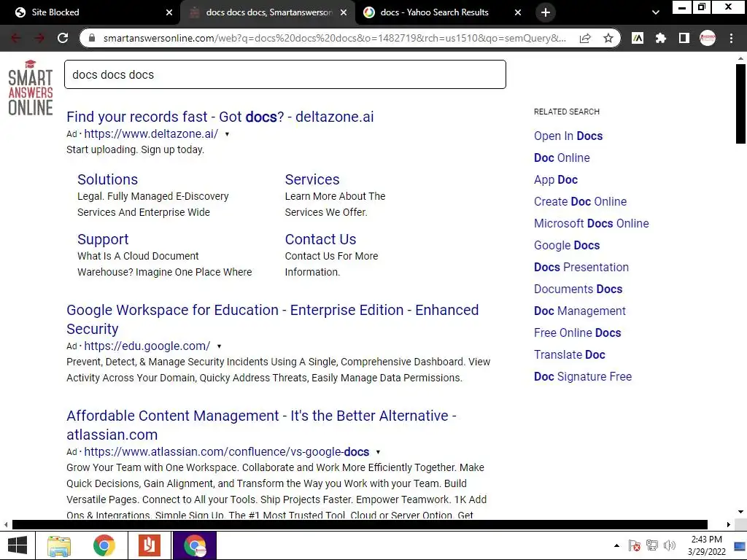Select related search Translate Doc
The image size is (747, 560).
[569, 355]
